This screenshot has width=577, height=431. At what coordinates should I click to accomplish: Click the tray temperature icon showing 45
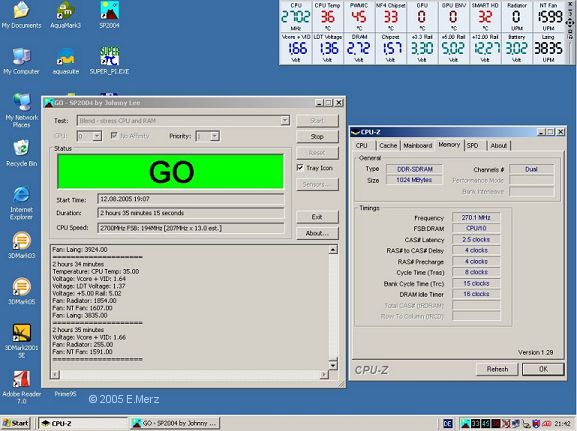pos(485,424)
